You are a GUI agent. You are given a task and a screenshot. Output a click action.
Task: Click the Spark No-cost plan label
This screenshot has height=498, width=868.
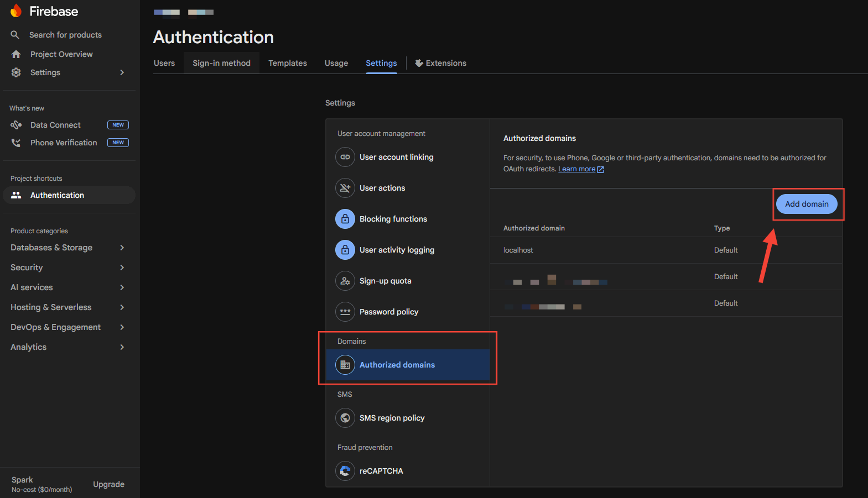coord(41,484)
